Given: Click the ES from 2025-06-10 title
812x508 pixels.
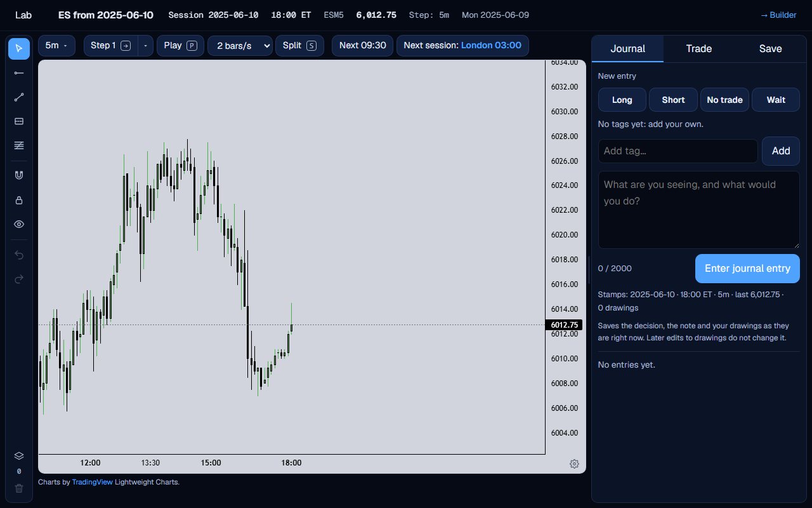Looking at the screenshot, I should click(x=107, y=15).
